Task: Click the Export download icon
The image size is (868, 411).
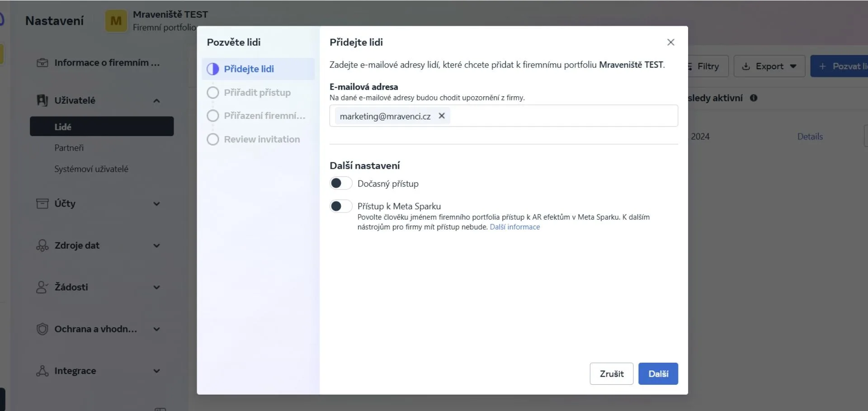Action: coord(746,66)
